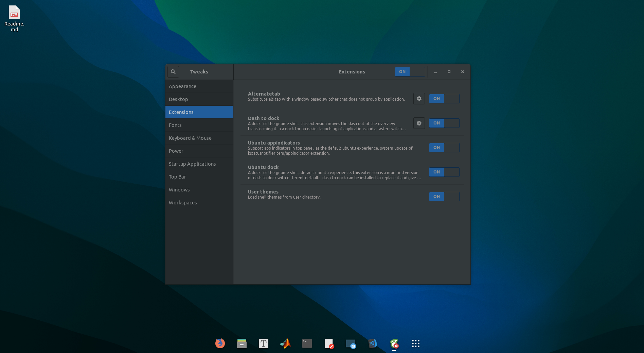Open Terminal from the dock

pos(307,343)
